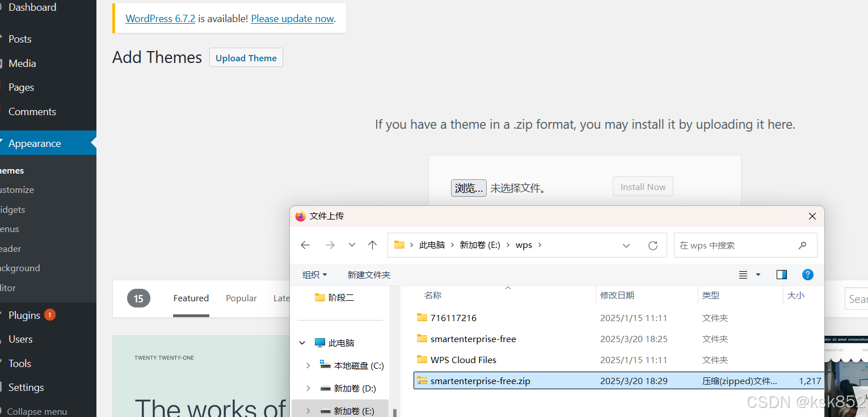Click the Back arrow in file dialog
868x417 pixels.
305,245
